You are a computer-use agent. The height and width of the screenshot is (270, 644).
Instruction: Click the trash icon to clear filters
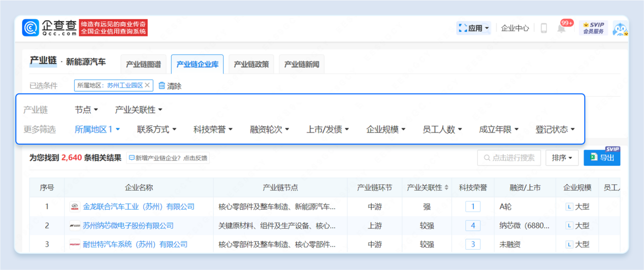(162, 86)
